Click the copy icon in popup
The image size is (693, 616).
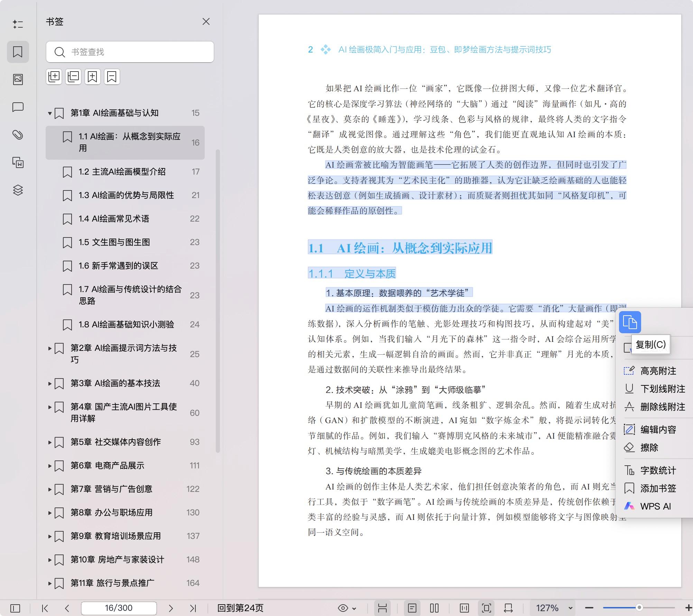click(630, 322)
